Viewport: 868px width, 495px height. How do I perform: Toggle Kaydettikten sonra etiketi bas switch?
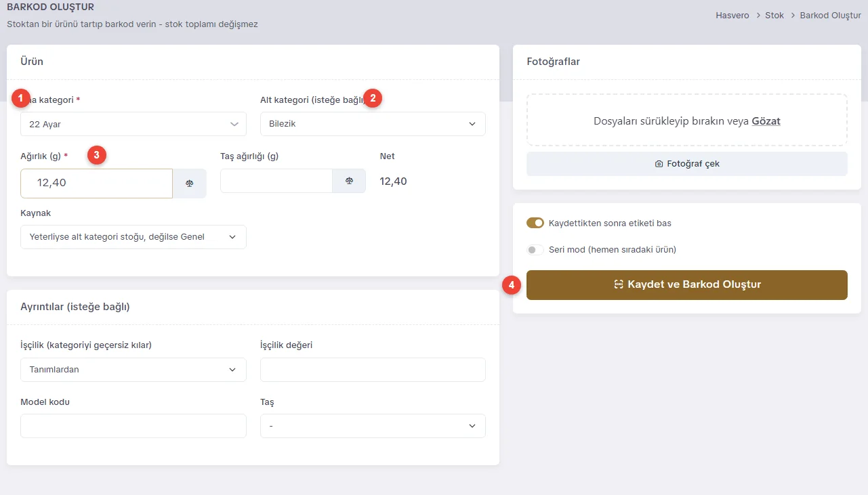point(535,223)
